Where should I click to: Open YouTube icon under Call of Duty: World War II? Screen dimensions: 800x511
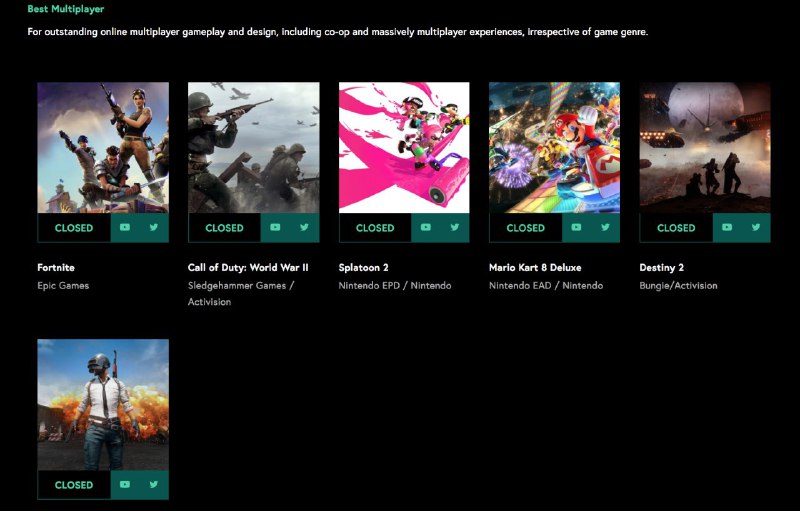point(276,227)
